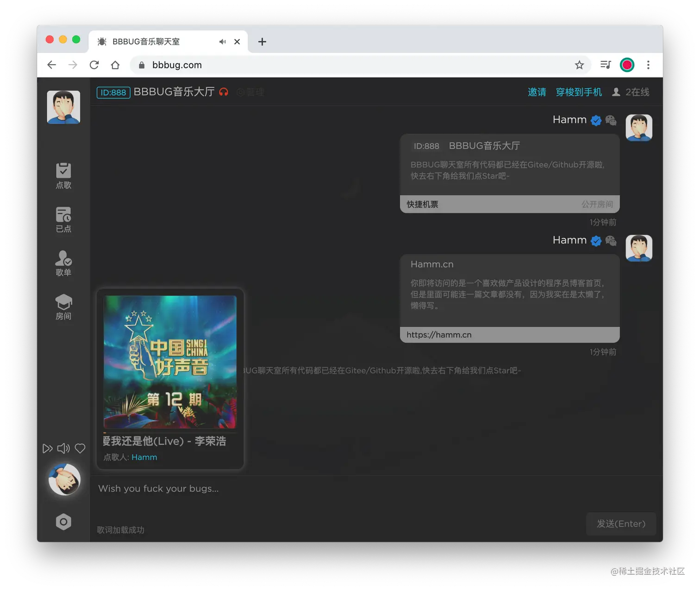Click the browser forward arrow
This screenshot has width=700, height=591.
pos(73,65)
